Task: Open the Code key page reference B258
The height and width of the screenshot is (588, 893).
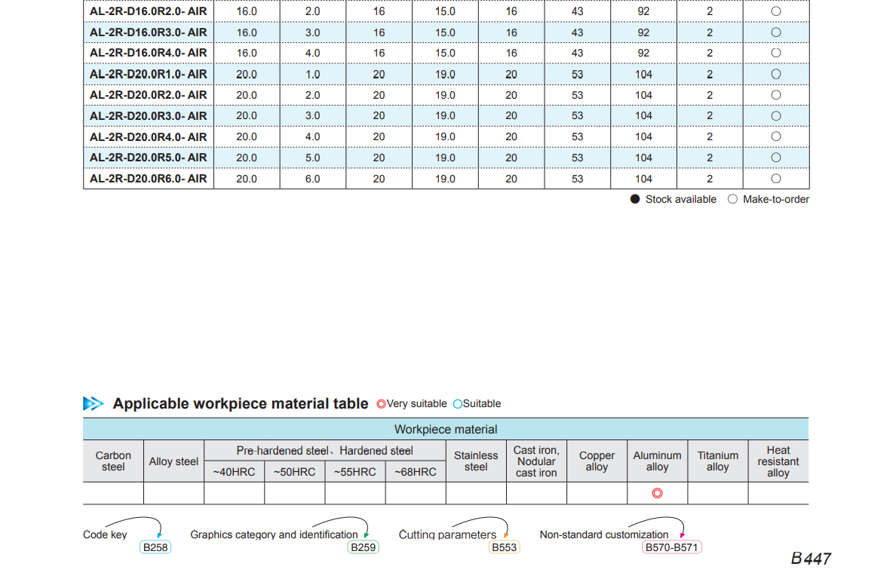Action: [x=155, y=547]
